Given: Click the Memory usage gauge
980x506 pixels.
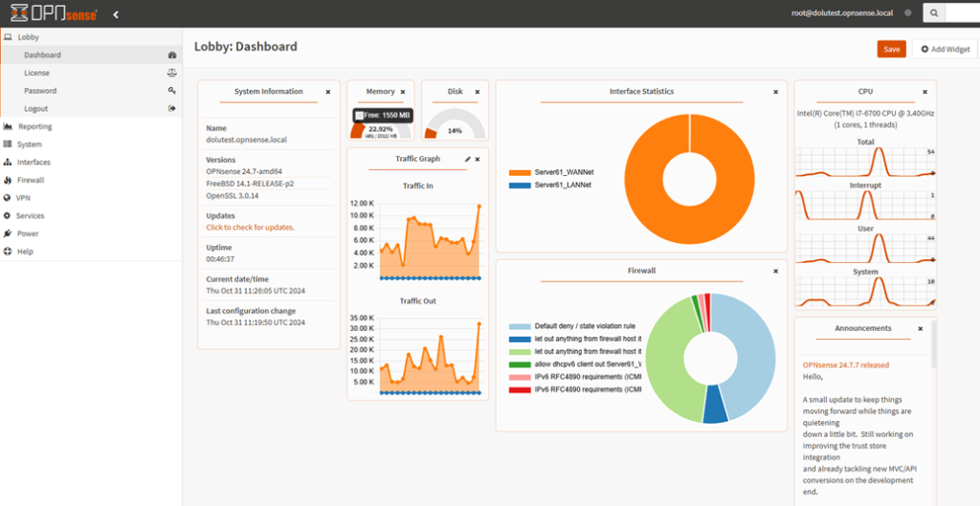Looking at the screenshot, I should click(x=381, y=125).
